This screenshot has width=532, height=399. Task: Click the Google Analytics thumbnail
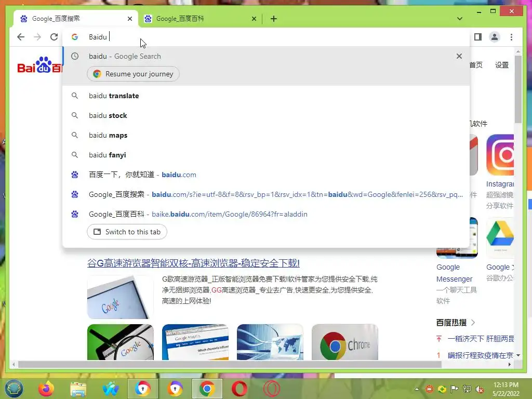(195, 342)
